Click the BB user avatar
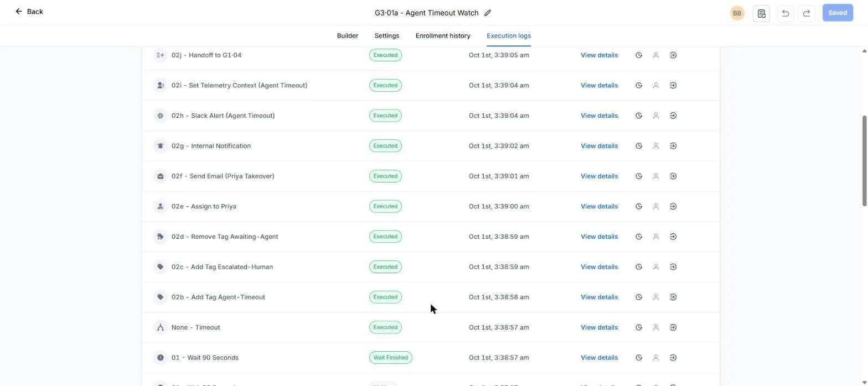868x386 pixels. tap(737, 13)
